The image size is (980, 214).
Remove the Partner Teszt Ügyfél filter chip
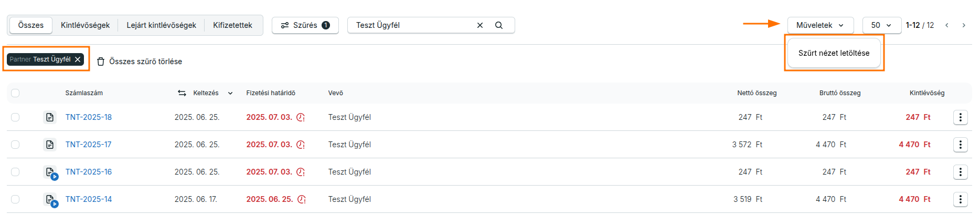coord(78,59)
